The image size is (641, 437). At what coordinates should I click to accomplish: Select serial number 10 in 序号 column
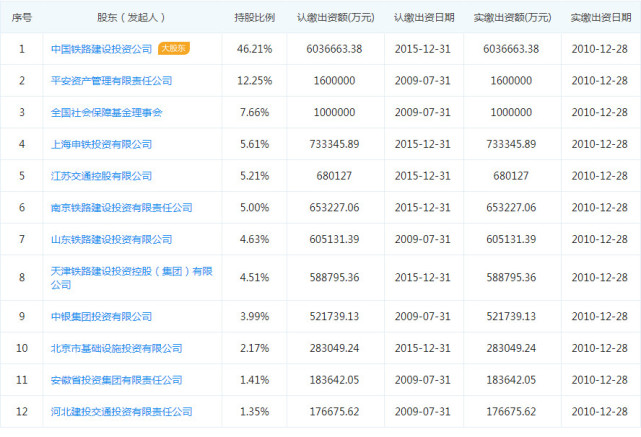pos(22,348)
